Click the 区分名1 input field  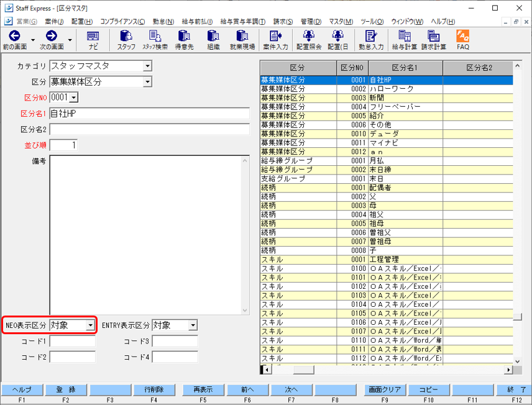click(150, 114)
